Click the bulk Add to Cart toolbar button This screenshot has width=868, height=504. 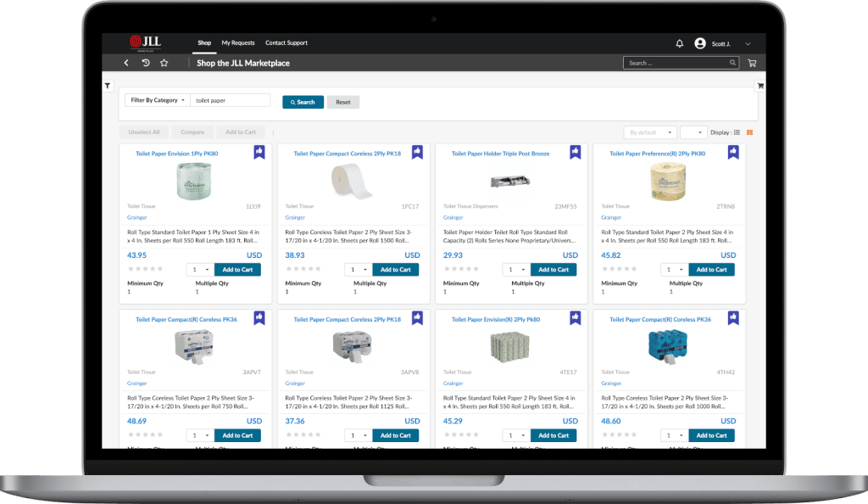[x=241, y=132]
